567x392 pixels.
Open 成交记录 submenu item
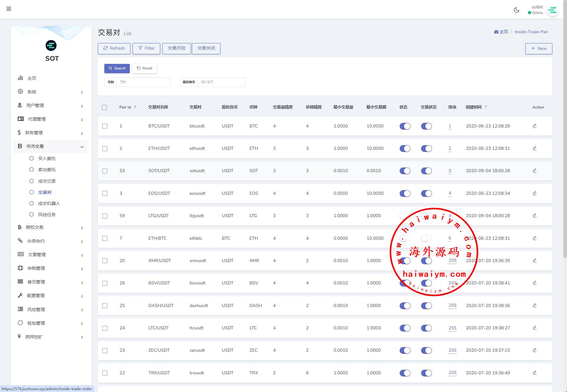tap(47, 181)
